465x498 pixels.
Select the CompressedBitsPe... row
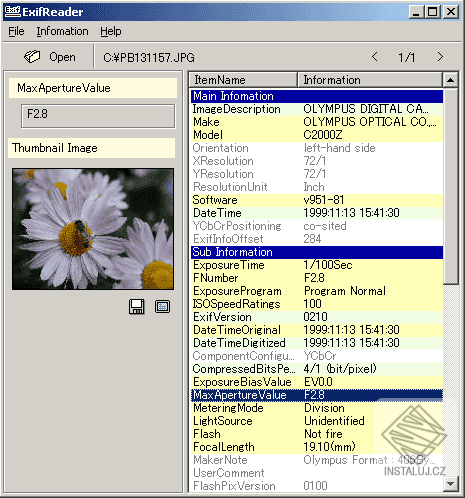click(x=317, y=369)
